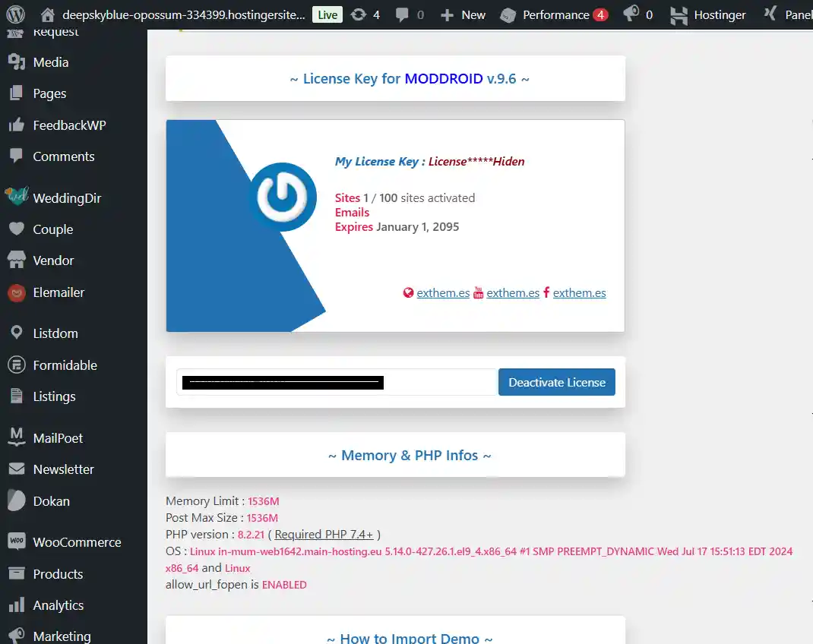Click the Vendor store icon
Viewport: 813px width, 644px height.
coord(17,260)
